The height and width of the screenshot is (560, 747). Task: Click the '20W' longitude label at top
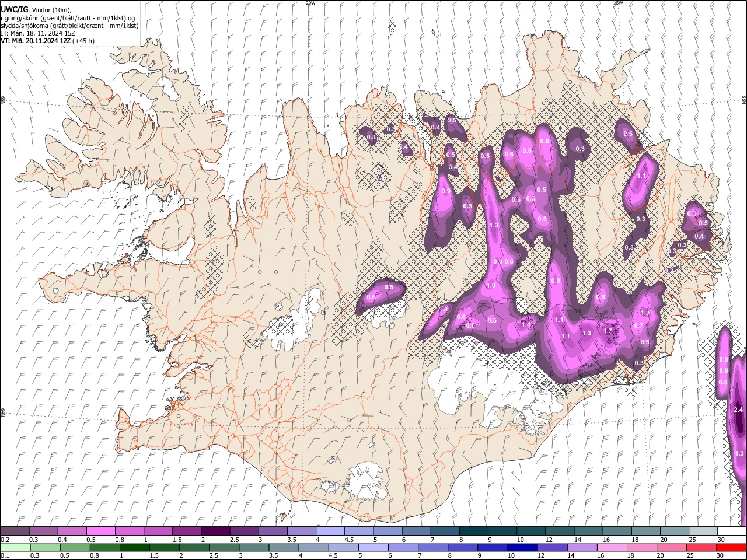point(310,3)
